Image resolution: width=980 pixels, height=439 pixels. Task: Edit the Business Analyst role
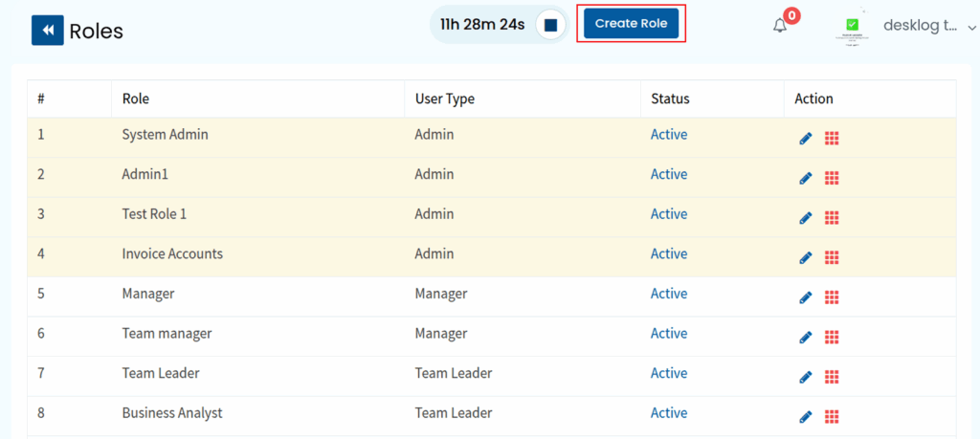click(805, 417)
